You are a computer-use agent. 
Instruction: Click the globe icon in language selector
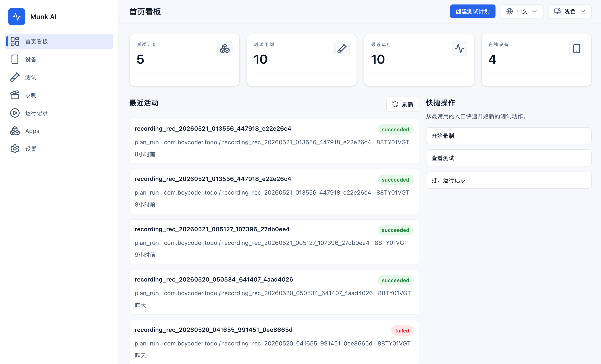[x=510, y=12]
